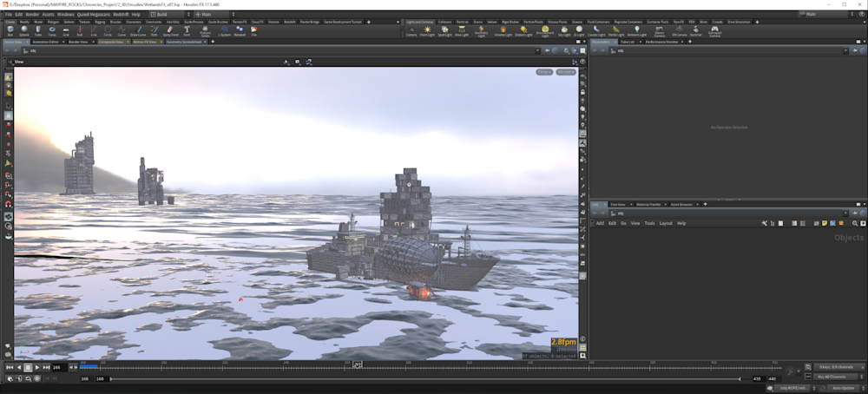This screenshot has width=868, height=394.
Task: Open the scene view path dropdown arrow
Action: point(537,51)
